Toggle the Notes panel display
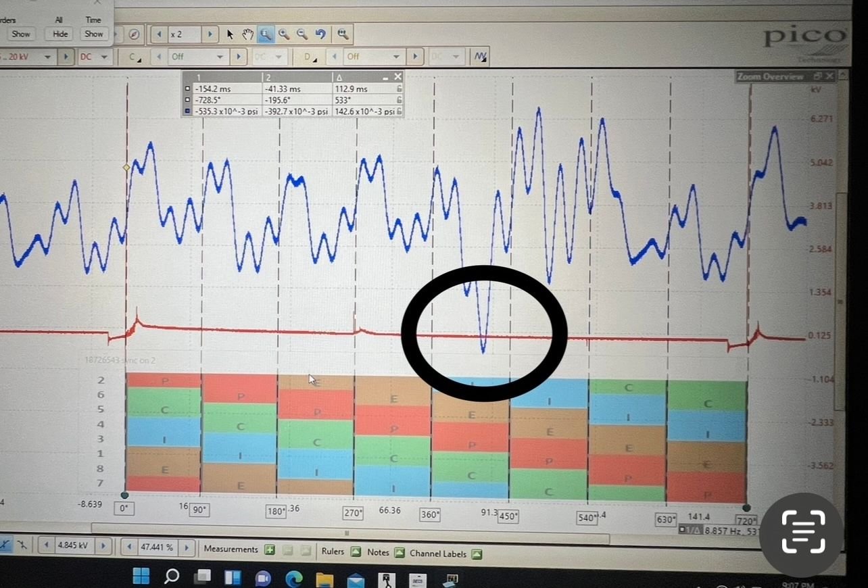Screen dimensions: 868x588 (399, 553)
